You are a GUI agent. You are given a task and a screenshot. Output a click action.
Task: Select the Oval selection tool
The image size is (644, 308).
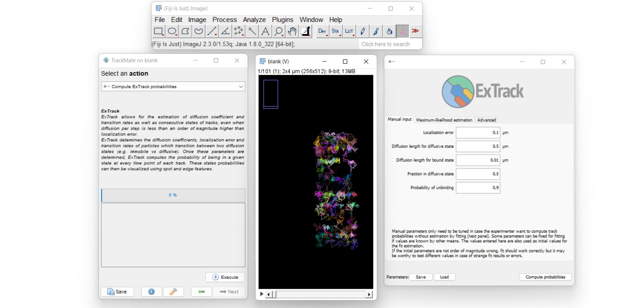click(172, 31)
